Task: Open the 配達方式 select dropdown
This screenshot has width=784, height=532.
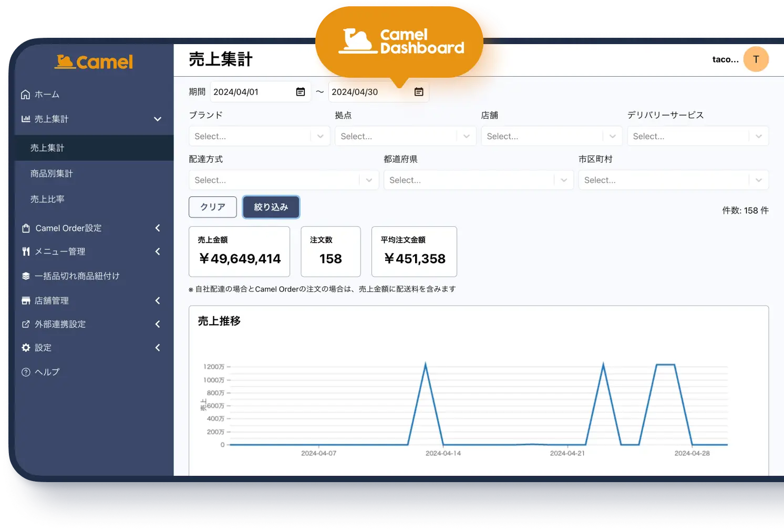Action: [x=284, y=180]
